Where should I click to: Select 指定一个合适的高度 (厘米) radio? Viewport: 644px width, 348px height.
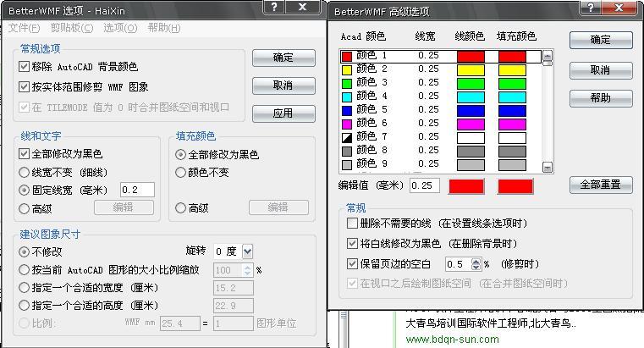coord(24,306)
